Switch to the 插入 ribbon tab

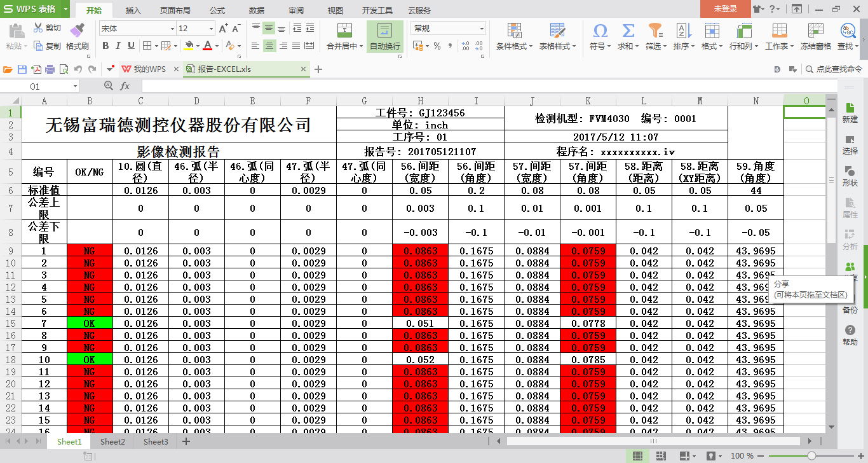point(133,10)
